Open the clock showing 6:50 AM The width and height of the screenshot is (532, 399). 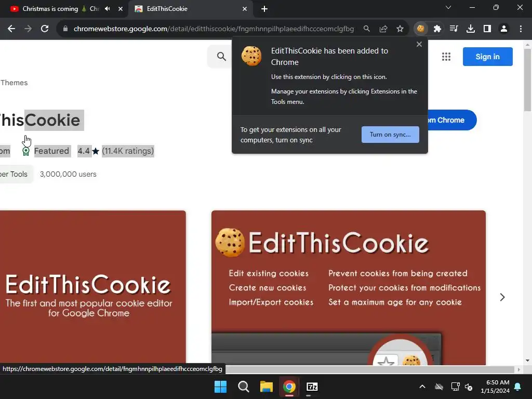click(x=495, y=387)
